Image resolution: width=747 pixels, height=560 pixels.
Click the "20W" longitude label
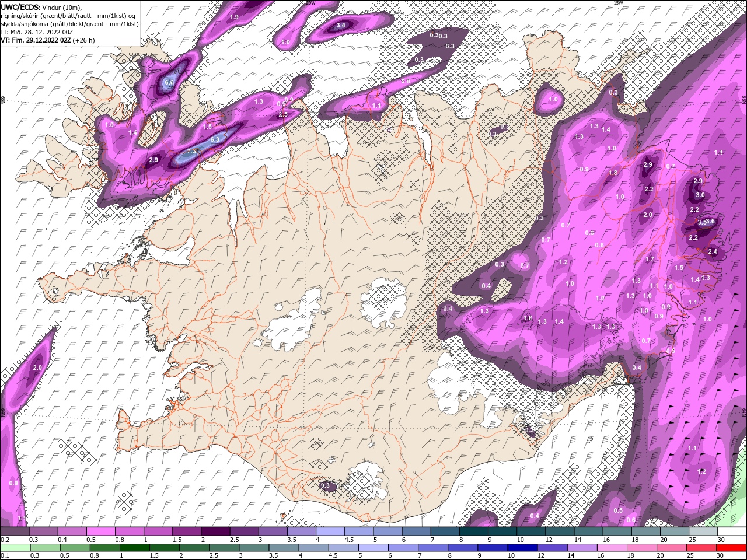pyautogui.click(x=310, y=3)
